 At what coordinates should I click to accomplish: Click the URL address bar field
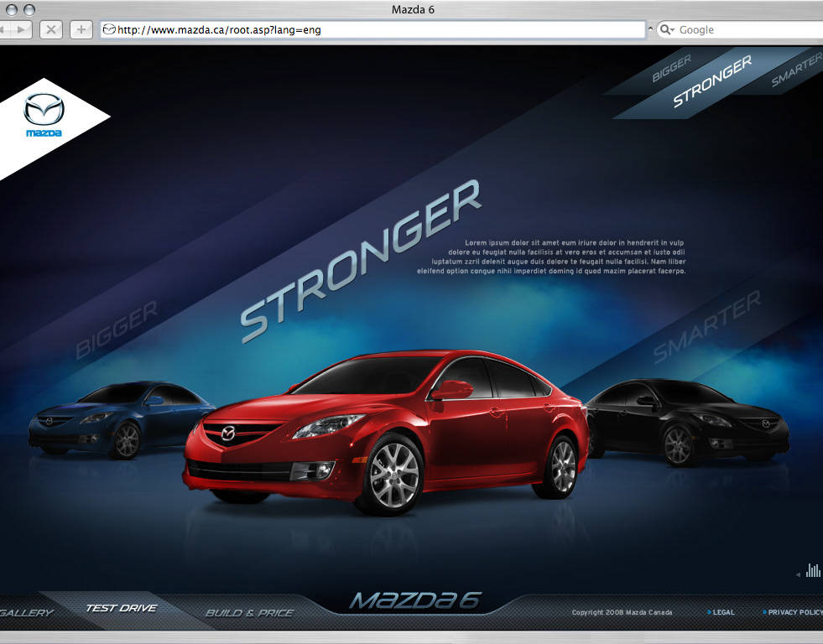(372, 30)
